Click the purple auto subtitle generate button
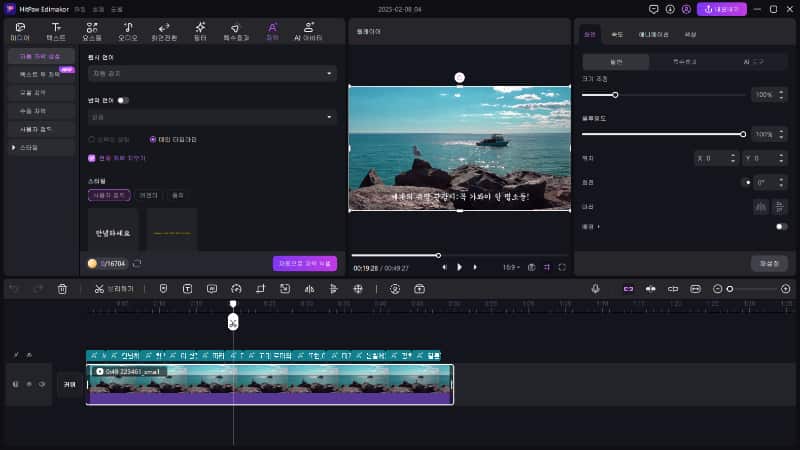 click(x=304, y=264)
